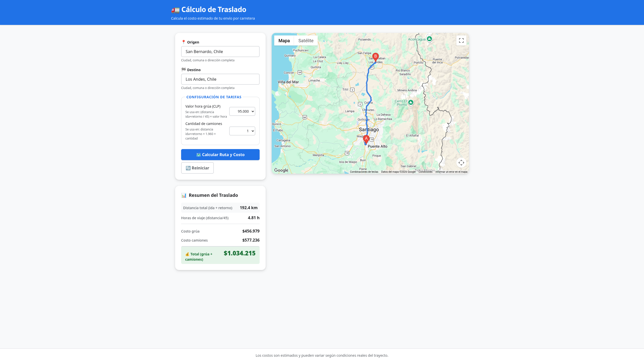Click Calcular Ruta y Costo button
The image size is (644, 362).
pyautogui.click(x=220, y=155)
